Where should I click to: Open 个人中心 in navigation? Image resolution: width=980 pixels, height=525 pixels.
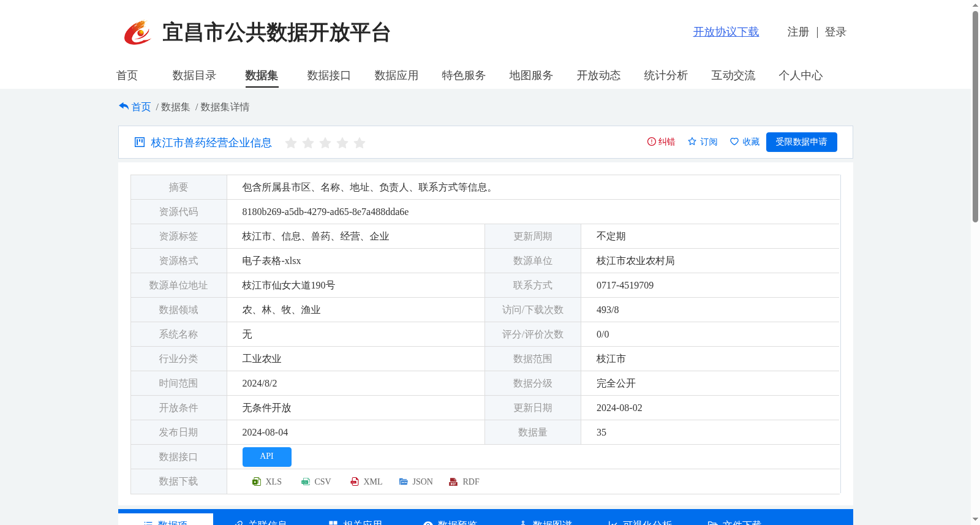(x=801, y=75)
